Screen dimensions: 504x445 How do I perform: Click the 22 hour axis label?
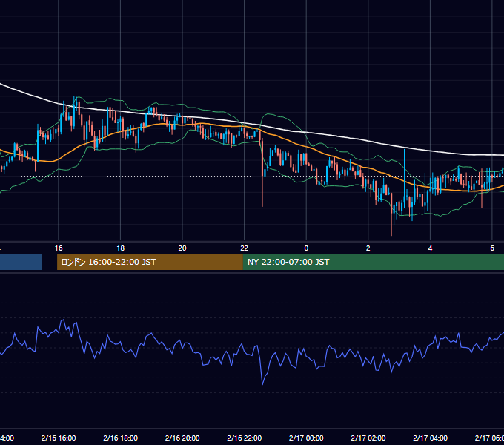(245, 248)
